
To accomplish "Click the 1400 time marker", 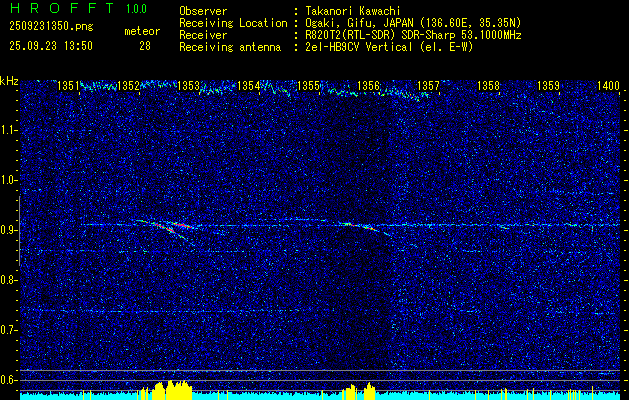I will (609, 85).
